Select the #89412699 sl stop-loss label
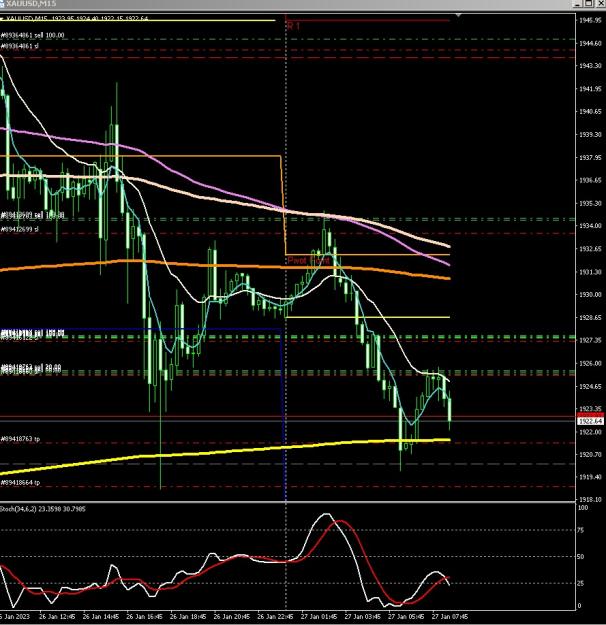 20,229
